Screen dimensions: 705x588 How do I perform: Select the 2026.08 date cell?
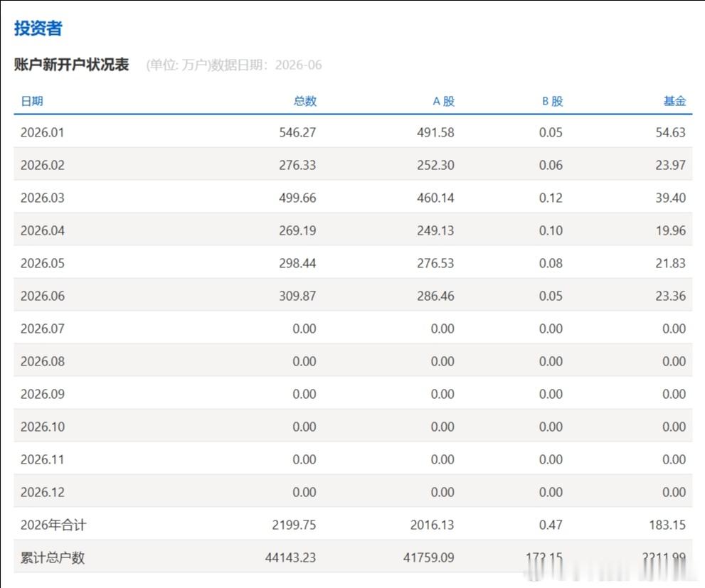coord(42,362)
